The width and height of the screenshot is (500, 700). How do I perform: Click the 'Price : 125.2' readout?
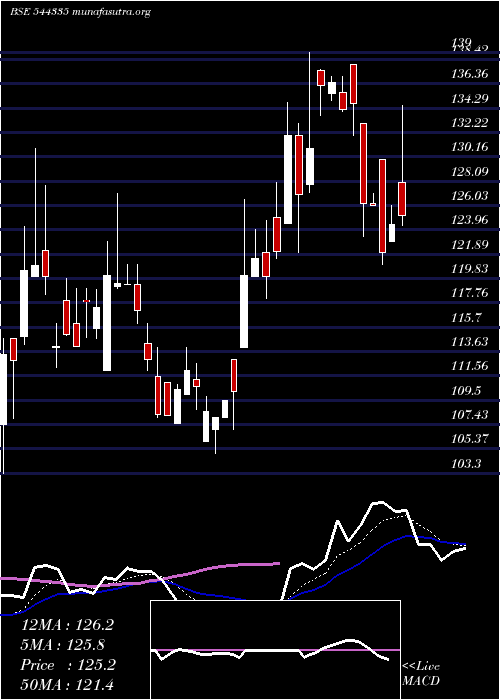(x=68, y=665)
